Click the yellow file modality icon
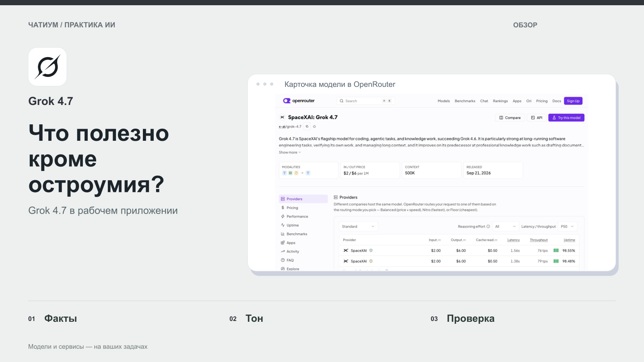The image size is (644, 362). tap(296, 173)
